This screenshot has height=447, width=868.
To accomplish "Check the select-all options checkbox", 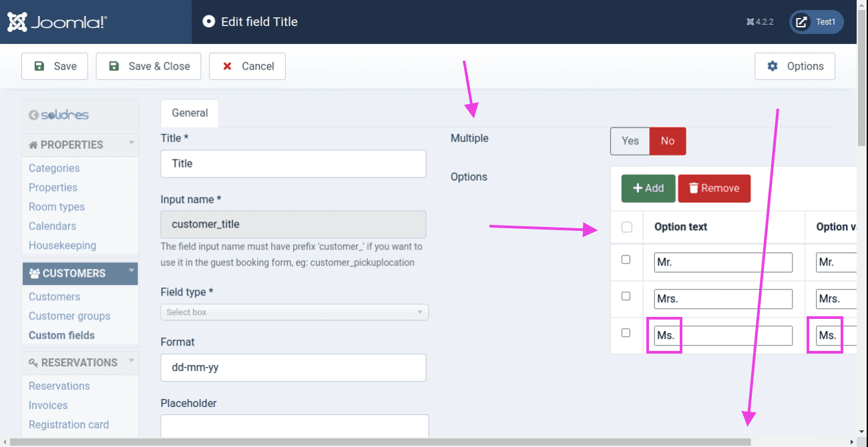I will (626, 228).
